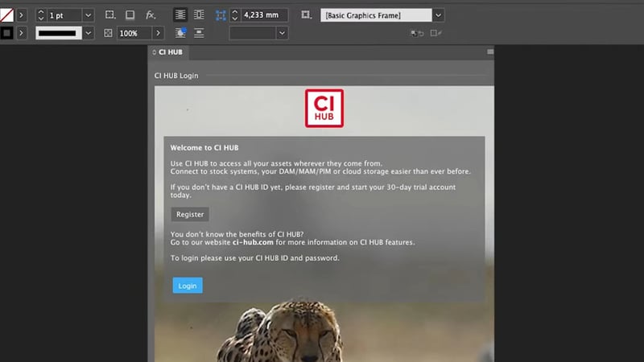Click the Welcome to CI HUB heading
644x362 pixels.
click(204, 148)
